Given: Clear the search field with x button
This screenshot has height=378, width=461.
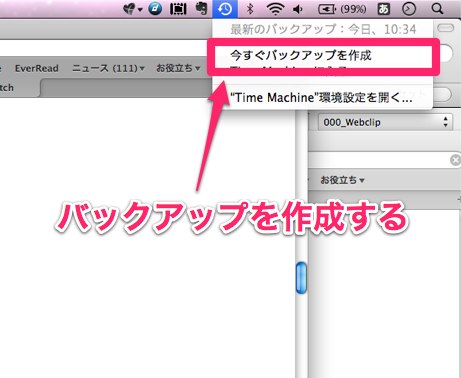Looking at the screenshot, I should [455, 160].
